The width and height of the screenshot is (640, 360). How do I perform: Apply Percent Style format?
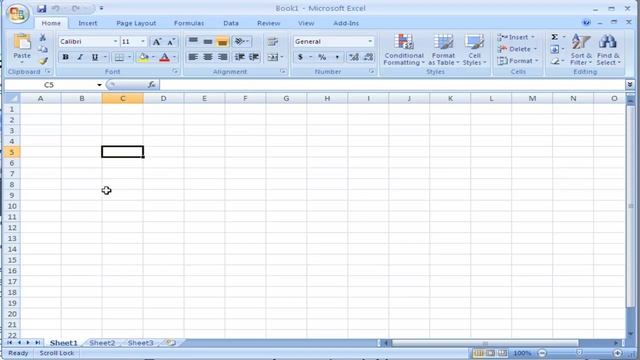point(322,57)
